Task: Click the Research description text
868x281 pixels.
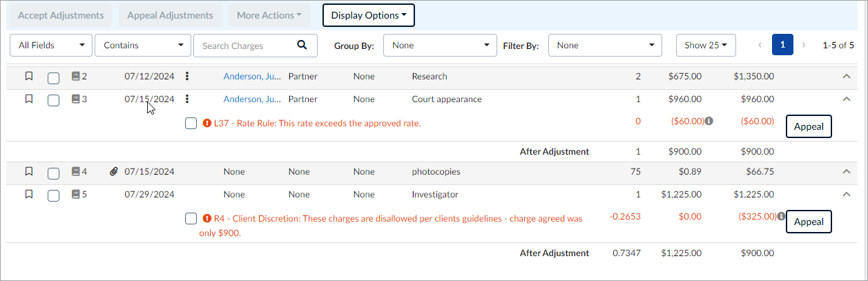Action: click(x=430, y=77)
